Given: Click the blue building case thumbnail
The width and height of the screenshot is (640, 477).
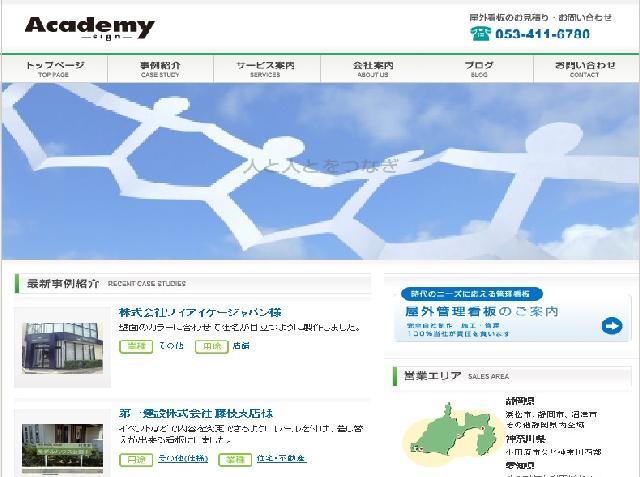Looking at the screenshot, I should (62, 348).
